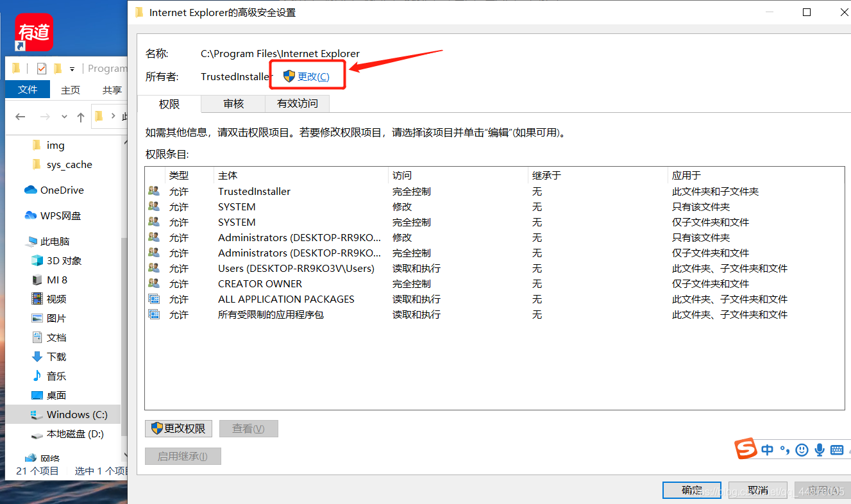Image resolution: width=851 pixels, height=504 pixels.
Task: Open the 图片 library icon
Action: tap(37, 318)
